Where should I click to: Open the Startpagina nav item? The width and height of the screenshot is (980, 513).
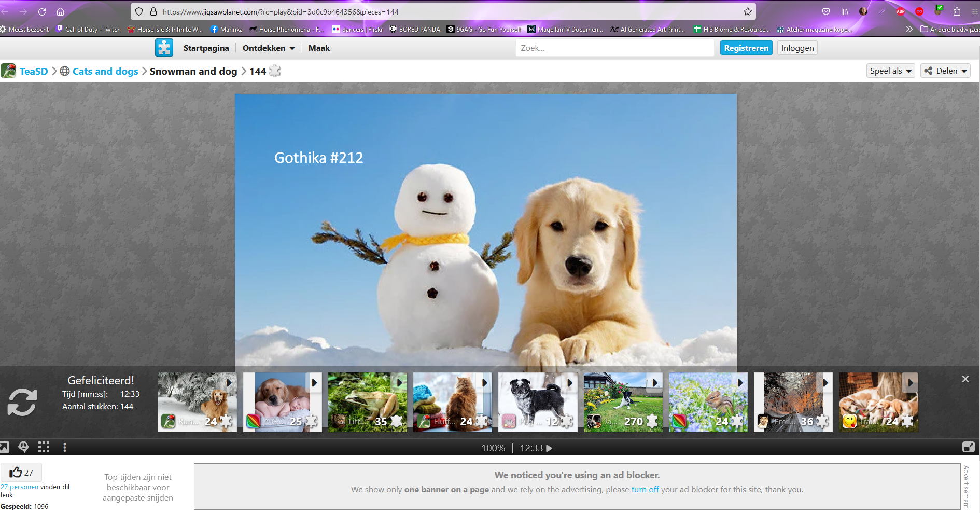coord(206,48)
